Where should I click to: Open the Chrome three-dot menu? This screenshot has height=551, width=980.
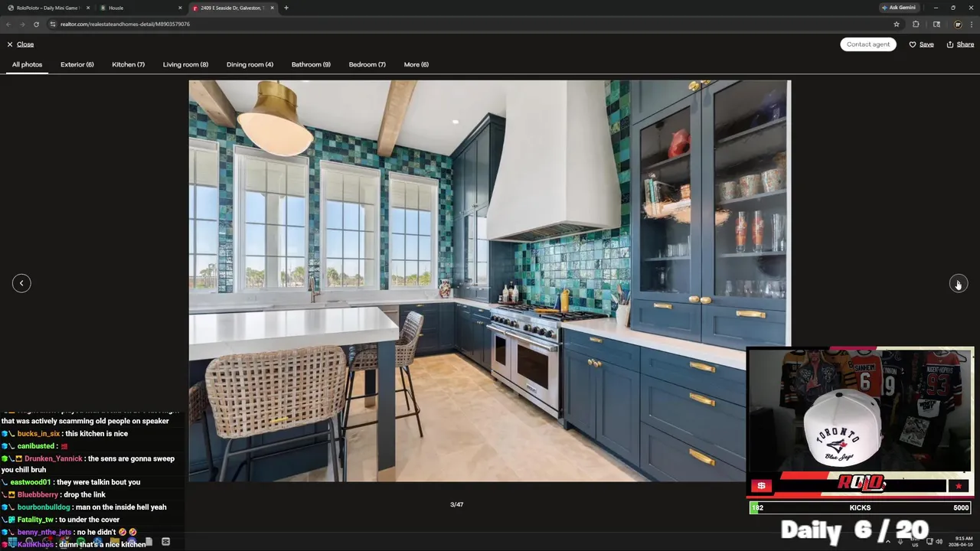(972, 24)
